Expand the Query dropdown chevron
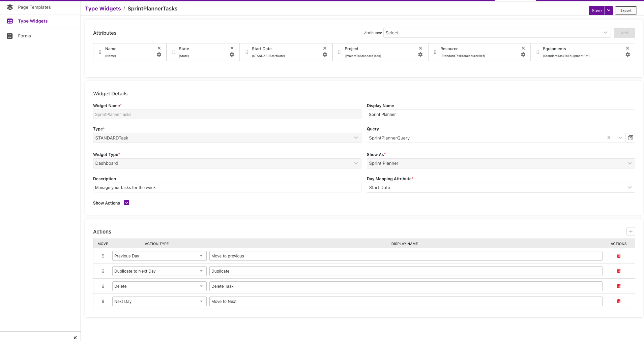 [x=620, y=137]
